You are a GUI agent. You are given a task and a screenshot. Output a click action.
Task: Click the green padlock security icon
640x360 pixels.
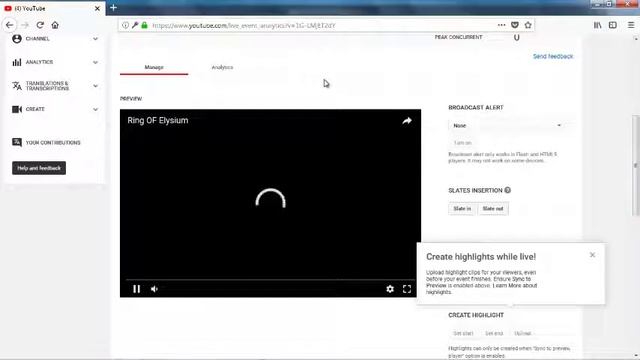pos(144,25)
